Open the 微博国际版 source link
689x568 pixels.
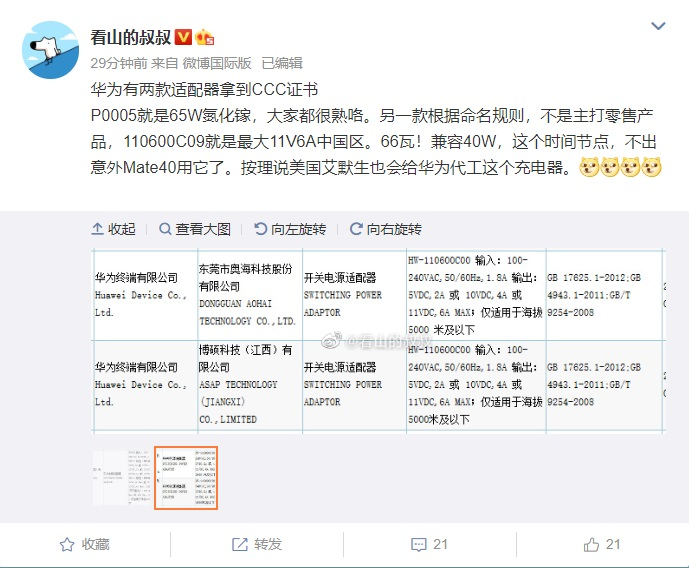pos(217,63)
